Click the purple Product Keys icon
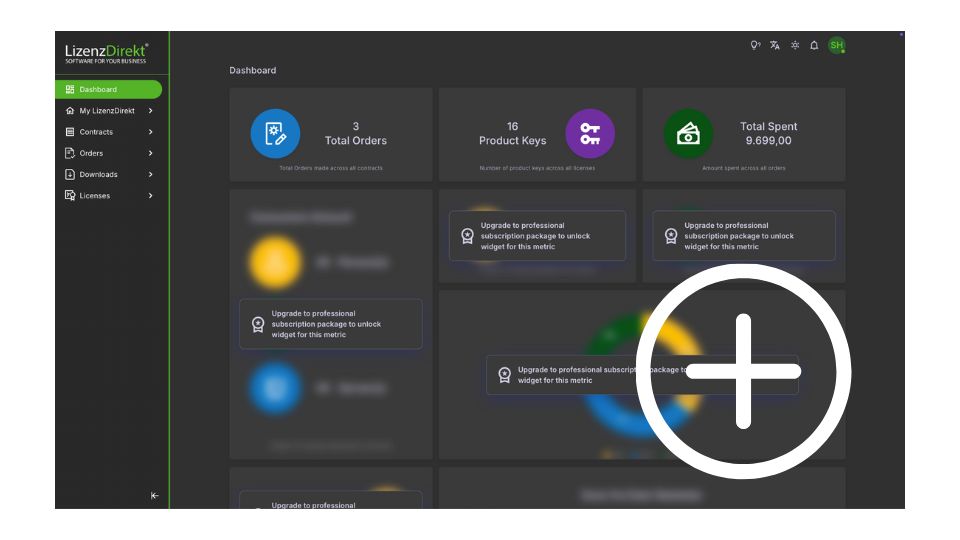Screen dimensions: 960x540 click(x=590, y=134)
